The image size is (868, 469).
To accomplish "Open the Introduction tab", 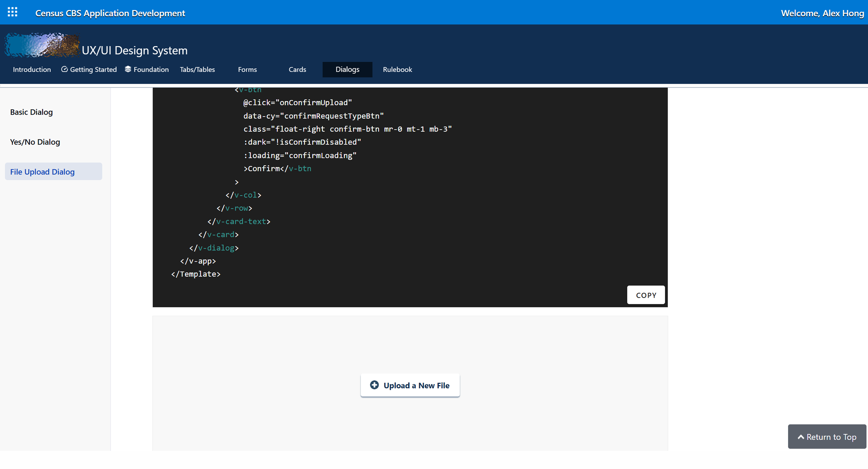I will pyautogui.click(x=32, y=69).
